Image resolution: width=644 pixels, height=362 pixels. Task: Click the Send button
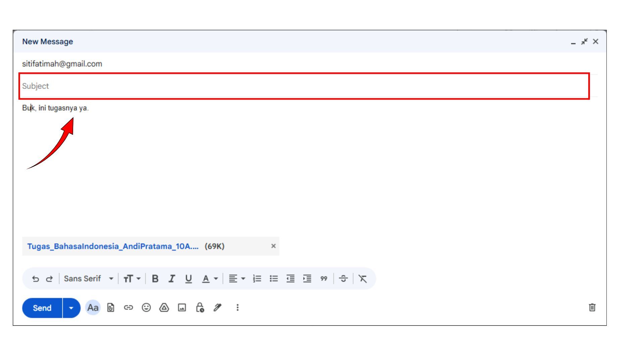42,308
